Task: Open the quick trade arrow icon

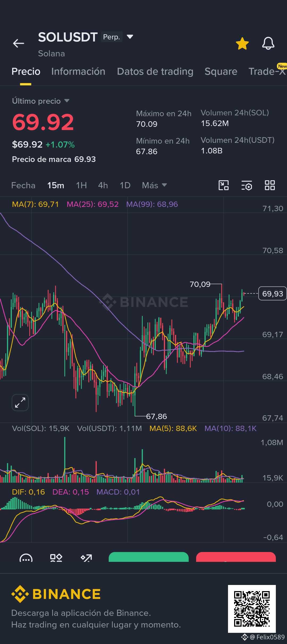Action: pos(86,558)
